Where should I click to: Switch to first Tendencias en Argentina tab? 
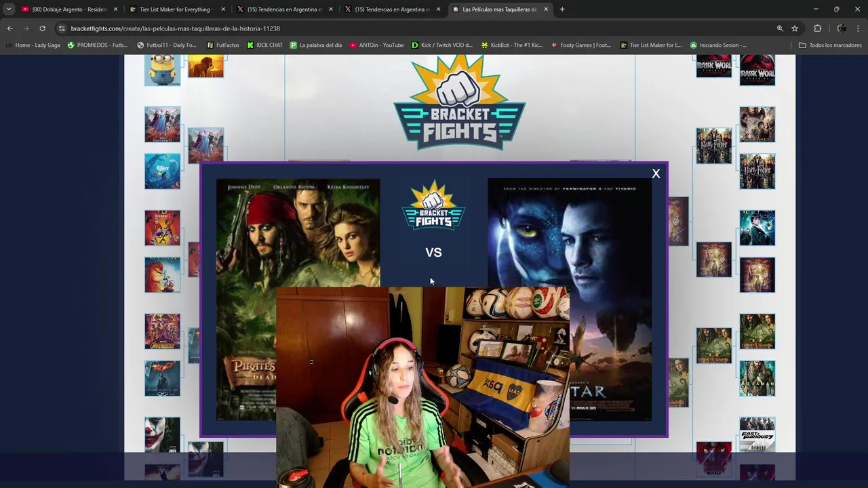click(x=284, y=9)
